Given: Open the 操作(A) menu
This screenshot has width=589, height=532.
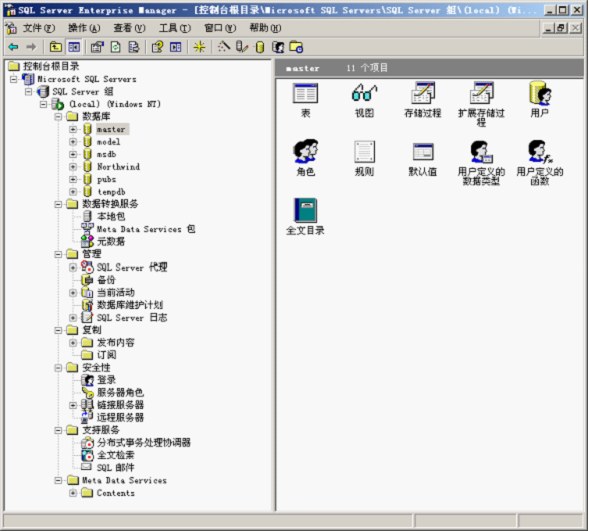Looking at the screenshot, I should tap(84, 28).
